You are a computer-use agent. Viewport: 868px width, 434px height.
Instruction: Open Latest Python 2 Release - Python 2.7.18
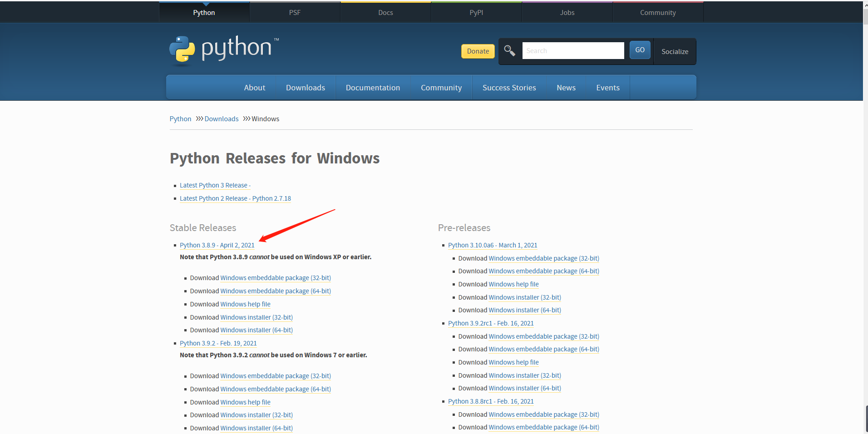(235, 198)
